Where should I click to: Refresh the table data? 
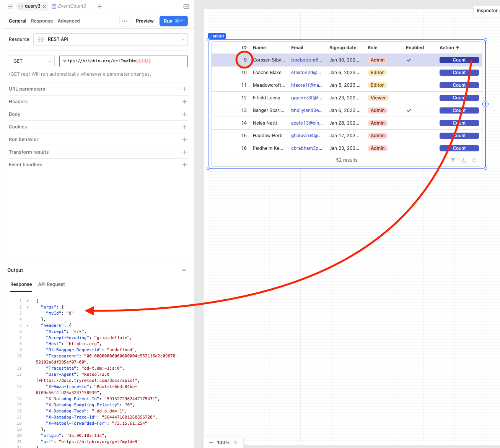474,160
